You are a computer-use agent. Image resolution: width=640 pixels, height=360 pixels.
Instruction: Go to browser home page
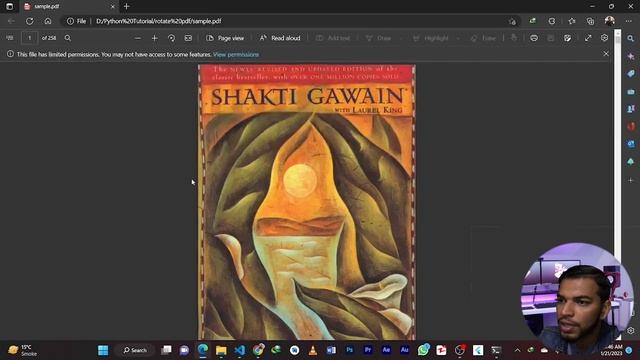tap(48, 21)
